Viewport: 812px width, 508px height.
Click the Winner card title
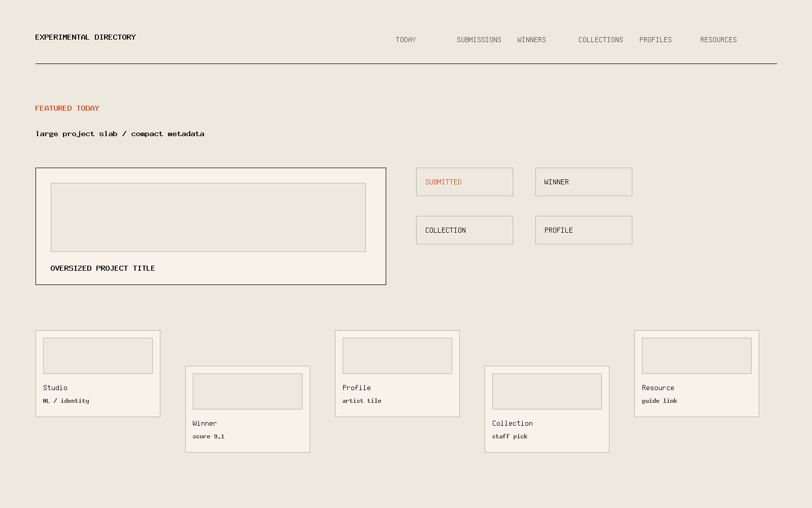tap(205, 423)
